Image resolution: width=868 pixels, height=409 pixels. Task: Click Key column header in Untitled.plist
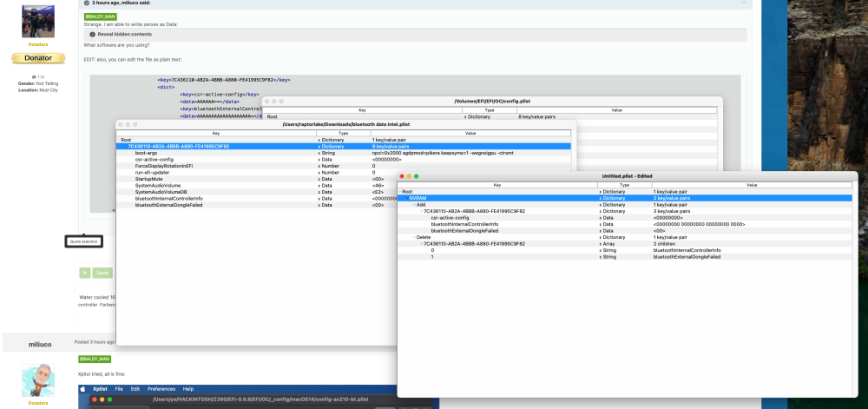coord(497,185)
